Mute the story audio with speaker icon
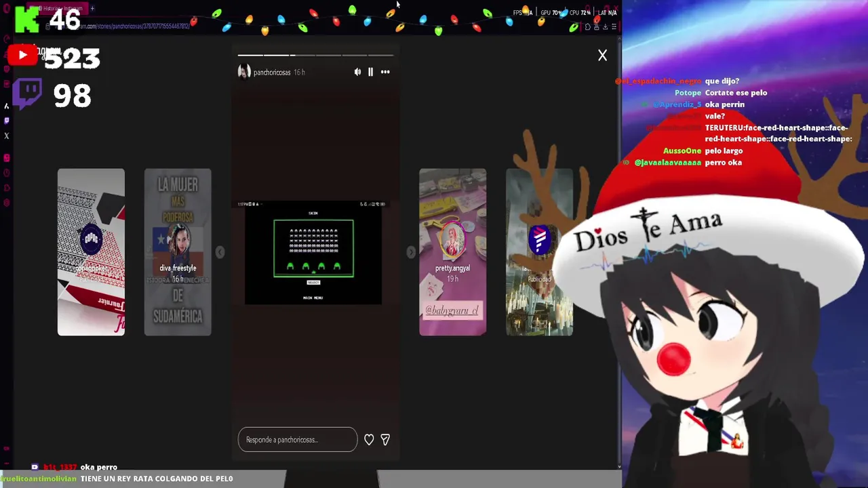This screenshot has width=868, height=488. (357, 72)
